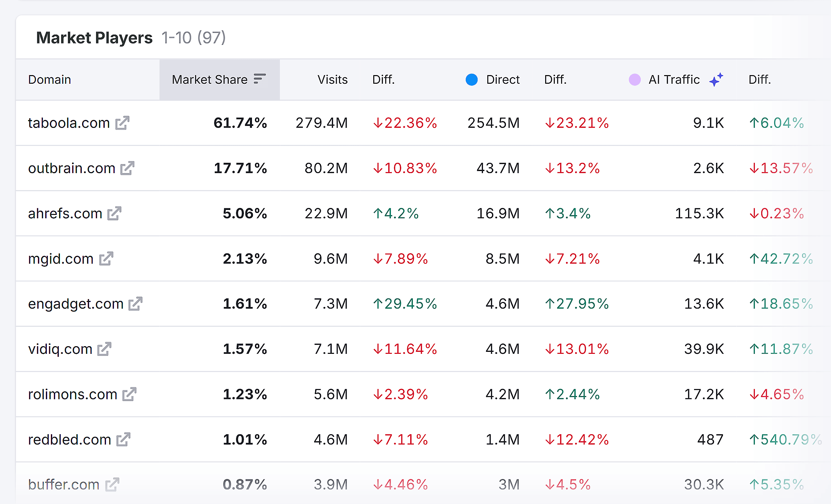
Task: Open mgid.com using its external link icon
Action: click(106, 259)
